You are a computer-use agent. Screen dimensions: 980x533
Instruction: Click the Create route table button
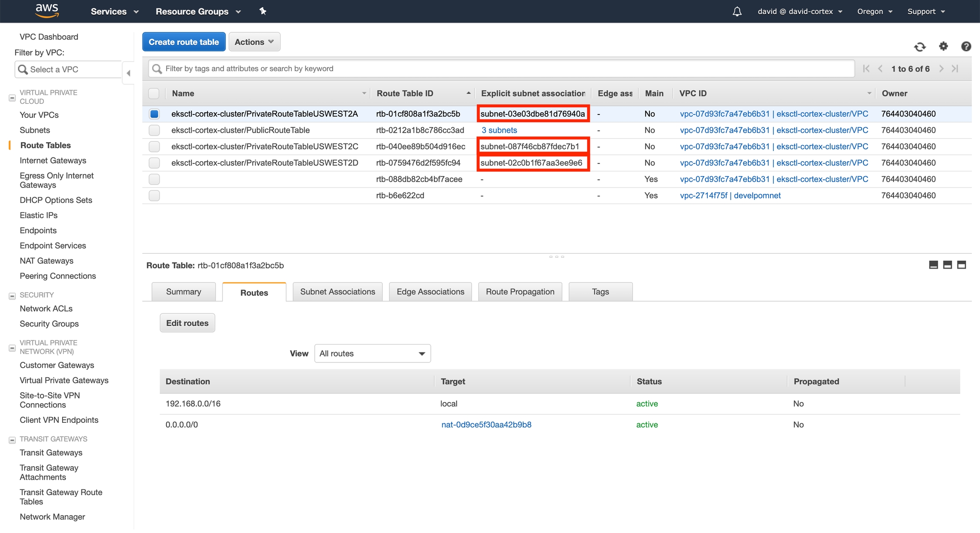click(184, 42)
